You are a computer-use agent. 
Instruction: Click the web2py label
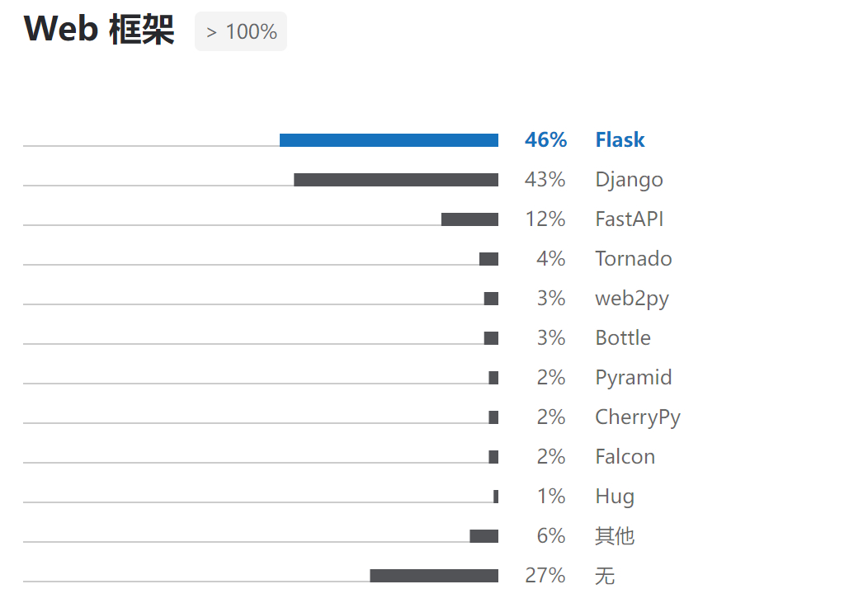632,299
